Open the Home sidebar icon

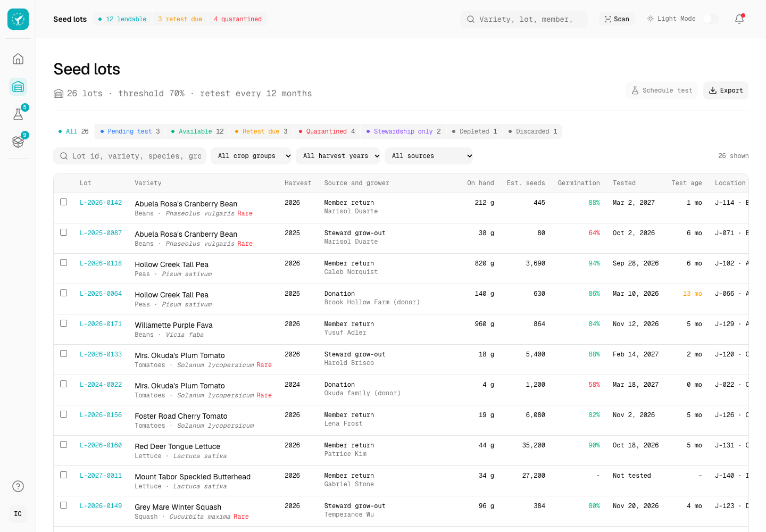pos(18,59)
